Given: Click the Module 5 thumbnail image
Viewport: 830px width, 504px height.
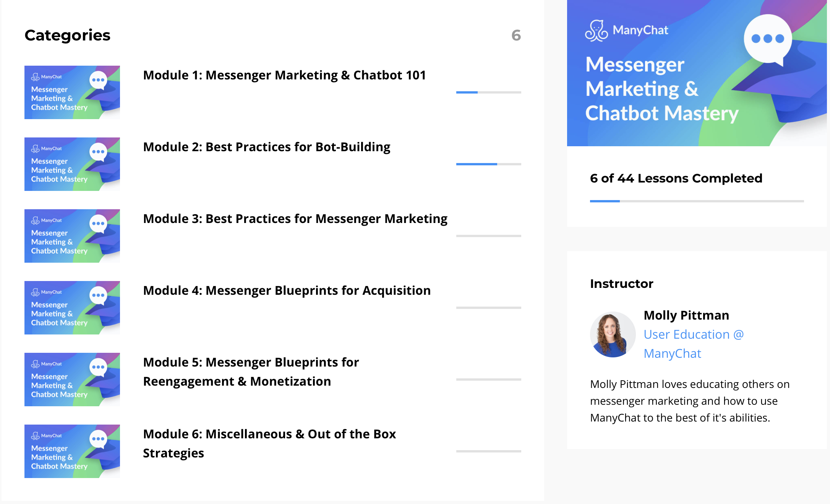Looking at the screenshot, I should click(x=72, y=380).
